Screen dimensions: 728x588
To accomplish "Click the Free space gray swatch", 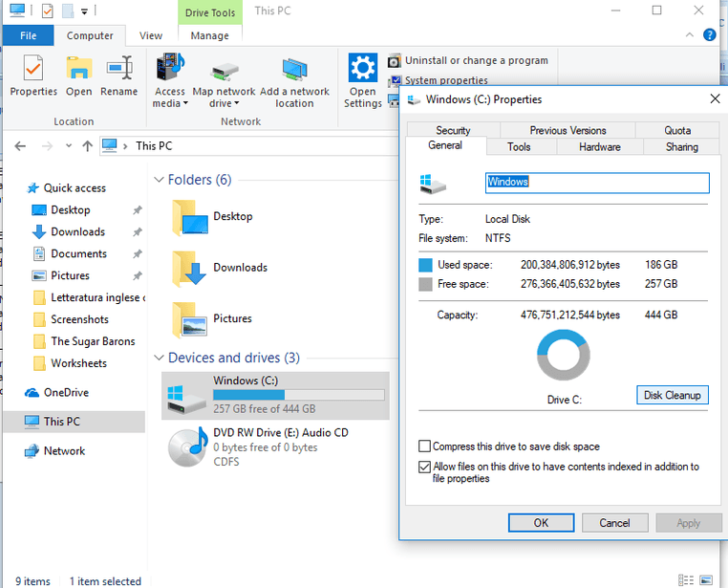I will (x=425, y=284).
